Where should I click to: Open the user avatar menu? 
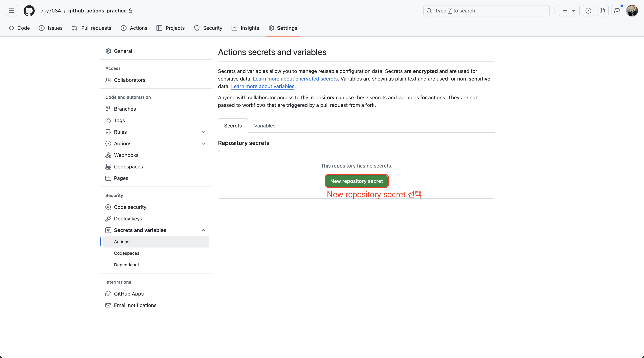point(632,11)
